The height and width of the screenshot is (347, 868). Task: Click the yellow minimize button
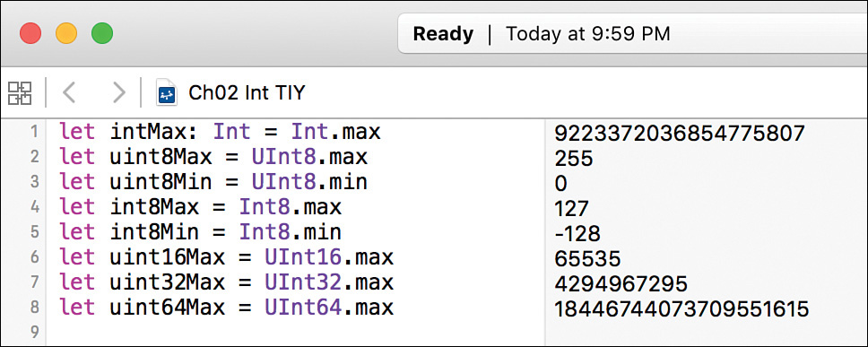coord(66,34)
